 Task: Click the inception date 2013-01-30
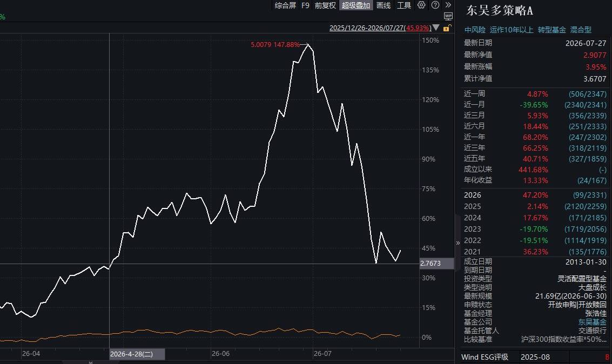[x=586, y=262]
